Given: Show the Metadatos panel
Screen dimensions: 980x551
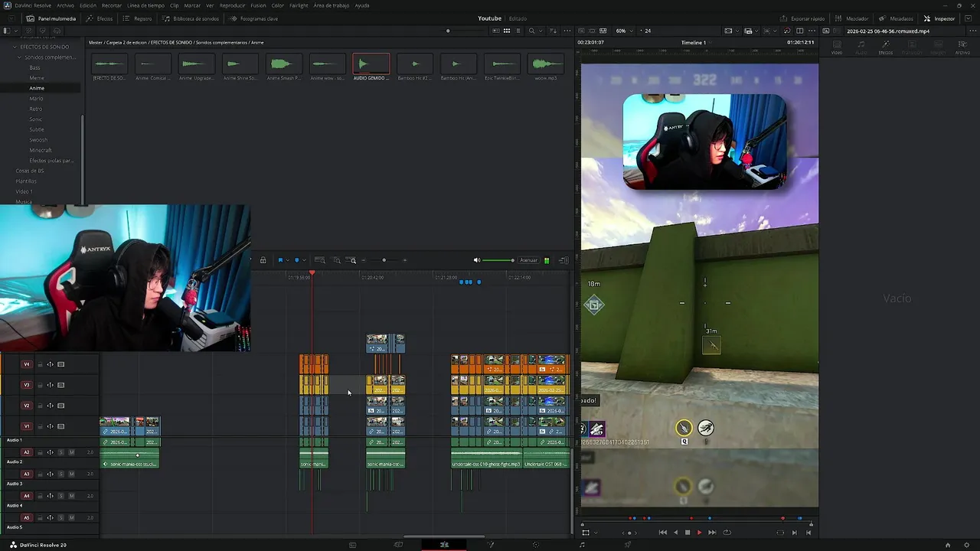Looking at the screenshot, I should (897, 18).
